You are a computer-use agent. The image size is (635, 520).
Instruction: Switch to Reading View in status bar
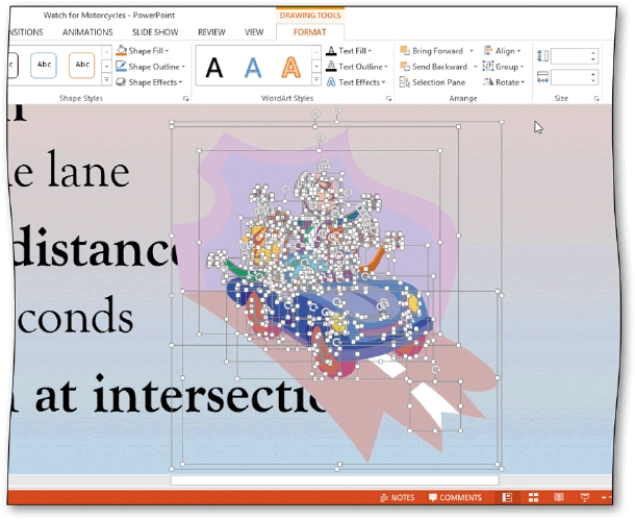(559, 497)
